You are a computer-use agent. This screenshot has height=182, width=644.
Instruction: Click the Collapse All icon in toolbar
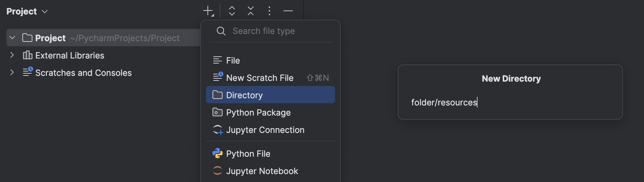click(251, 11)
